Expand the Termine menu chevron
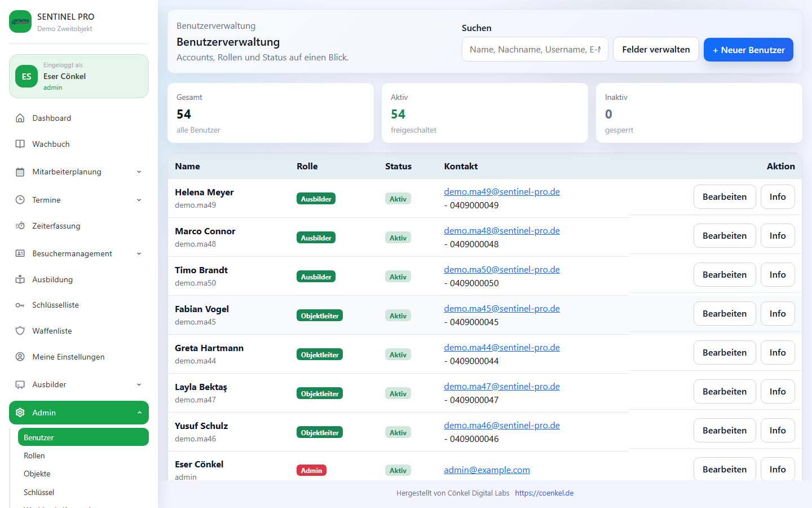Image resolution: width=812 pixels, height=508 pixels. [x=139, y=200]
